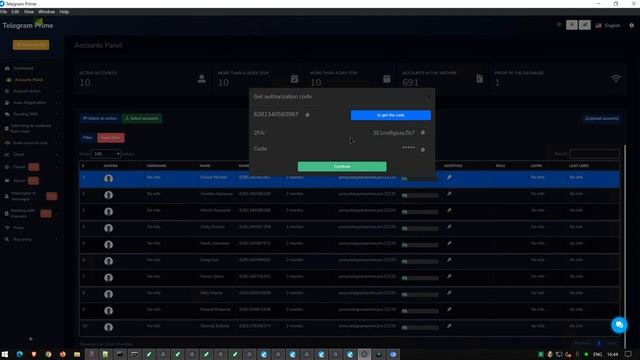Image resolution: width=640 pixels, height=360 pixels.
Task: Open the View menu
Action: [29, 12]
